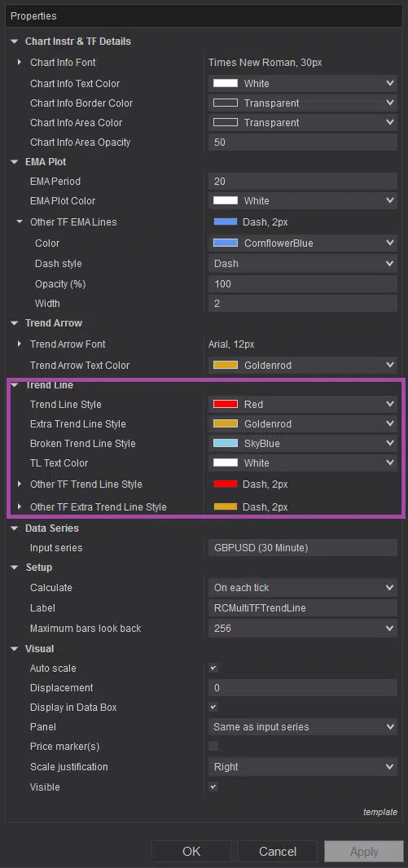Expand the Chart Info Font property
Viewport: 408px width, 868px height.
20,63
